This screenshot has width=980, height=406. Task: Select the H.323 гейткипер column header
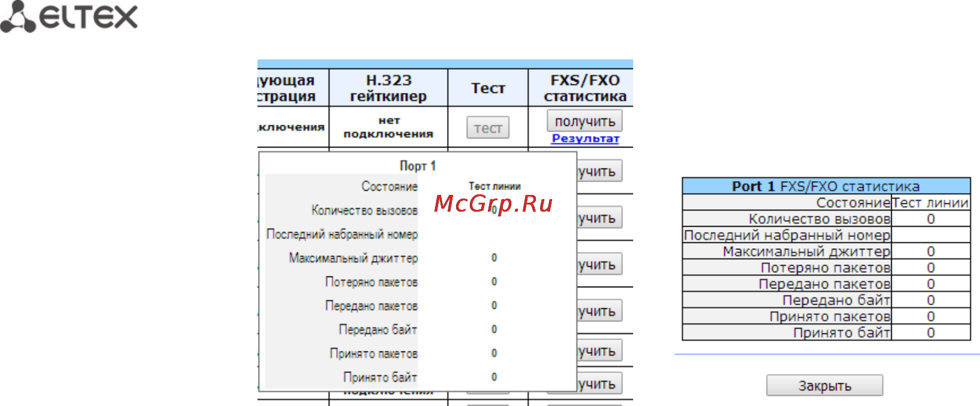click(x=388, y=88)
